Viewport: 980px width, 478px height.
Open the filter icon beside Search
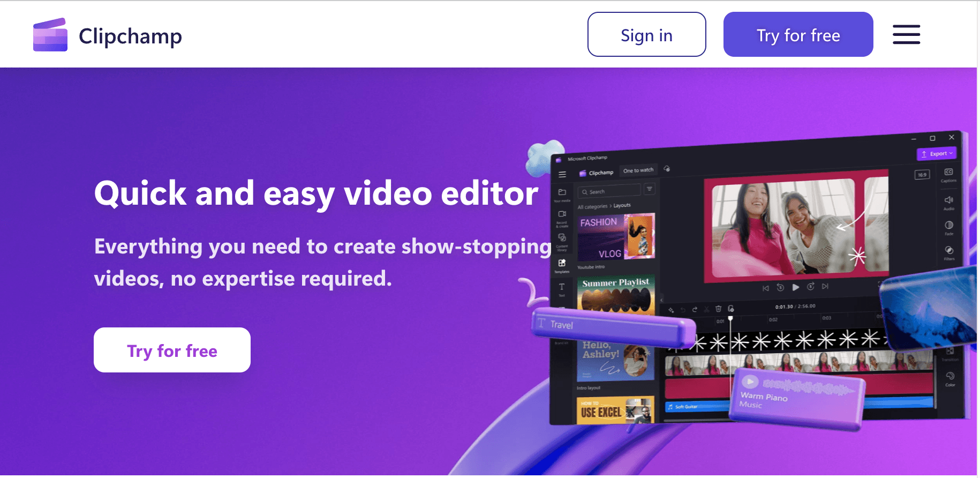pos(649,189)
